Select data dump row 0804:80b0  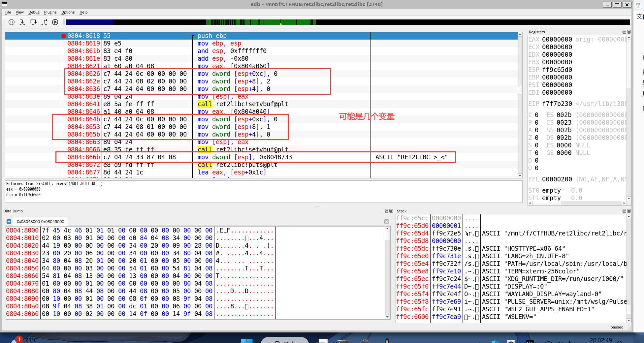point(140,314)
